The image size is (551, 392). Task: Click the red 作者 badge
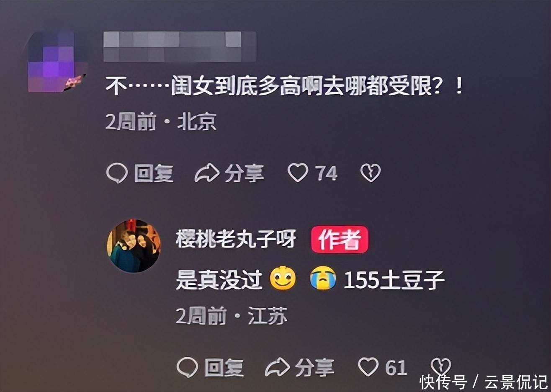click(x=340, y=240)
